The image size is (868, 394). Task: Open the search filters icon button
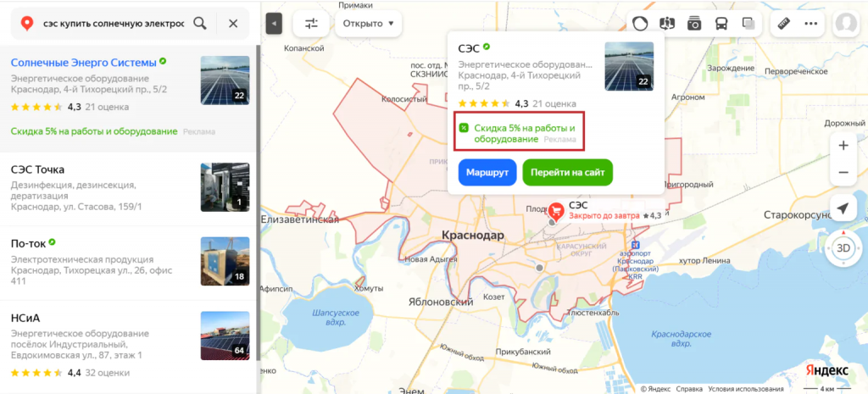pos(312,24)
